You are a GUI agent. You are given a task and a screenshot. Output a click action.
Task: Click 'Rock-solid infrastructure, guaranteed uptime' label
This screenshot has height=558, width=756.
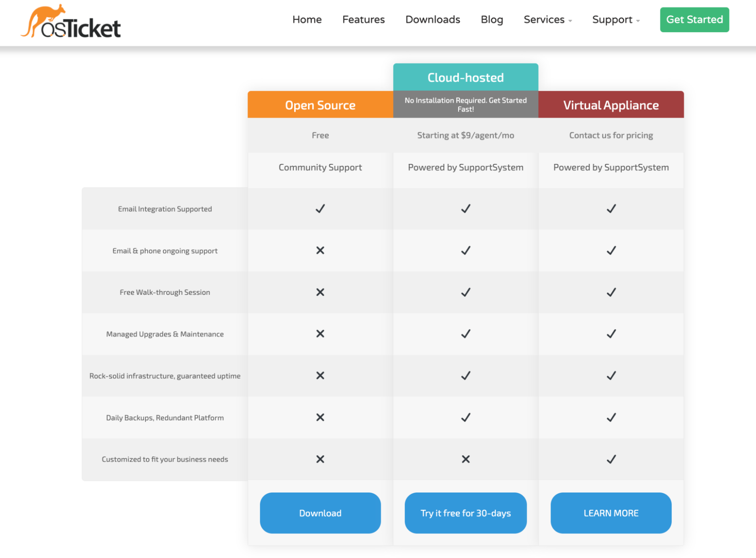(x=165, y=376)
